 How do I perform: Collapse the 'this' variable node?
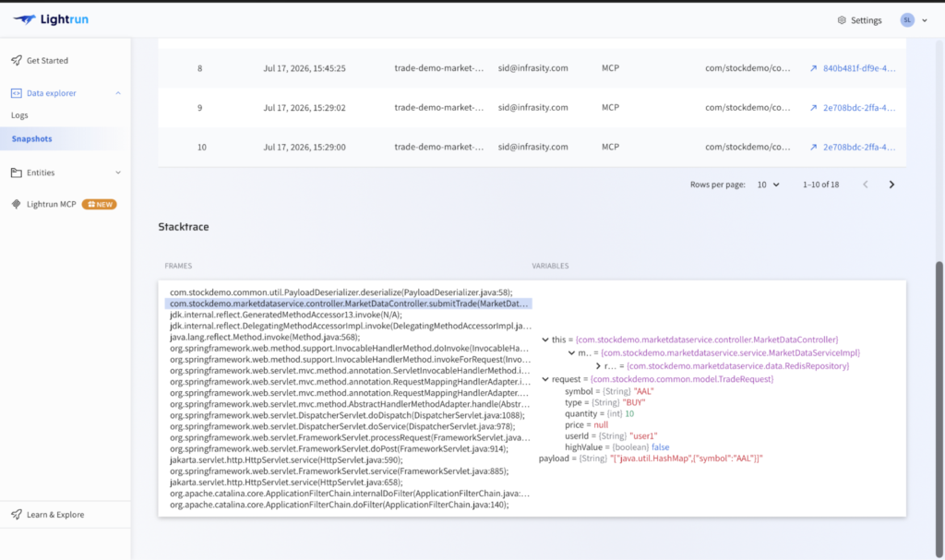point(544,340)
